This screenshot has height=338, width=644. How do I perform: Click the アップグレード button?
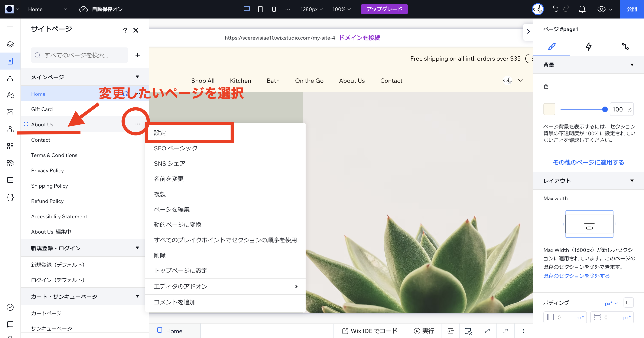pyautogui.click(x=384, y=9)
